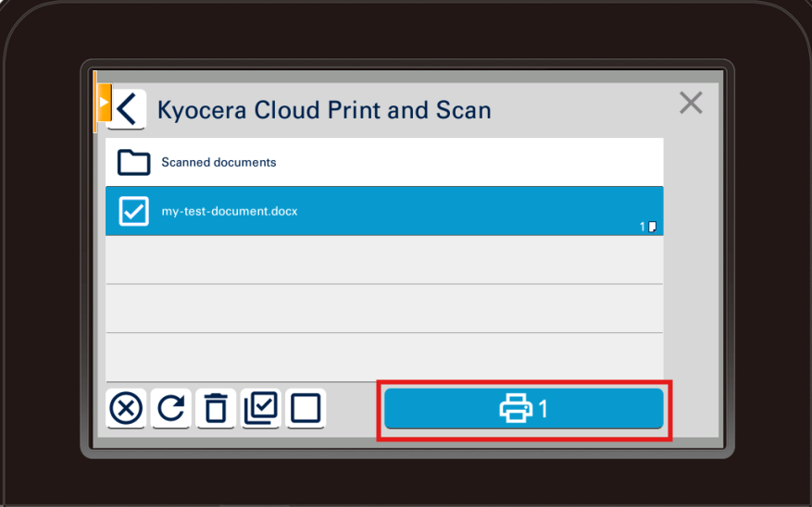Close the Kyocera Cloud Print and Scan screen

click(691, 103)
